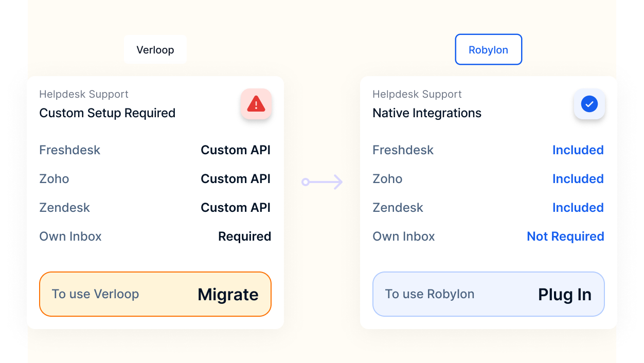Click 'Helpdesk Support' in Verloop card

point(84,94)
